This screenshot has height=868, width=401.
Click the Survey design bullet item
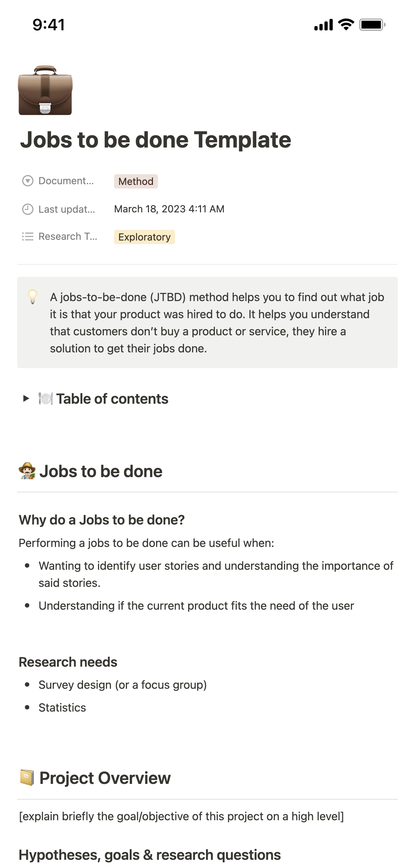123,685
